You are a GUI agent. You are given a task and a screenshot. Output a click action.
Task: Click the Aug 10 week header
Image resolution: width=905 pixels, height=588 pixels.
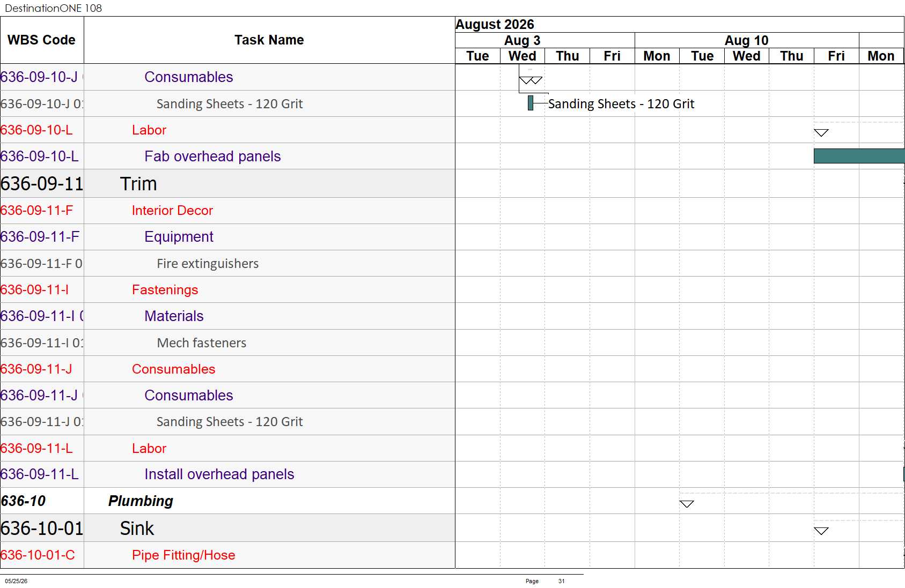(747, 40)
